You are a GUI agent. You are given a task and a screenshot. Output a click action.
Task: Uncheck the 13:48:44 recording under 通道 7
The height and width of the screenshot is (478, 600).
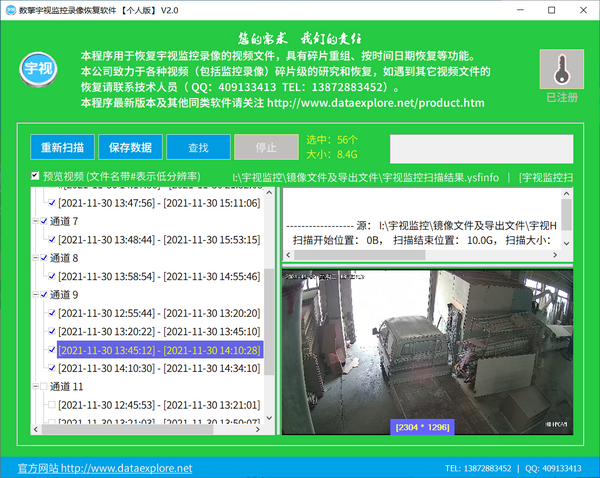(x=52, y=240)
